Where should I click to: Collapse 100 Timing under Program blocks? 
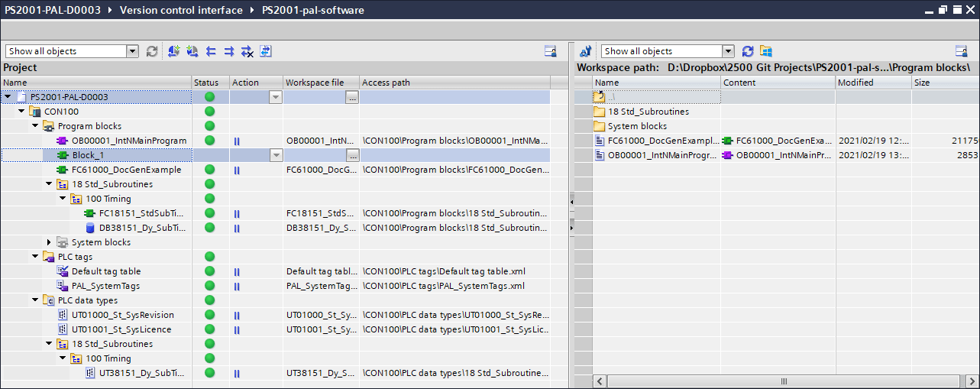63,199
